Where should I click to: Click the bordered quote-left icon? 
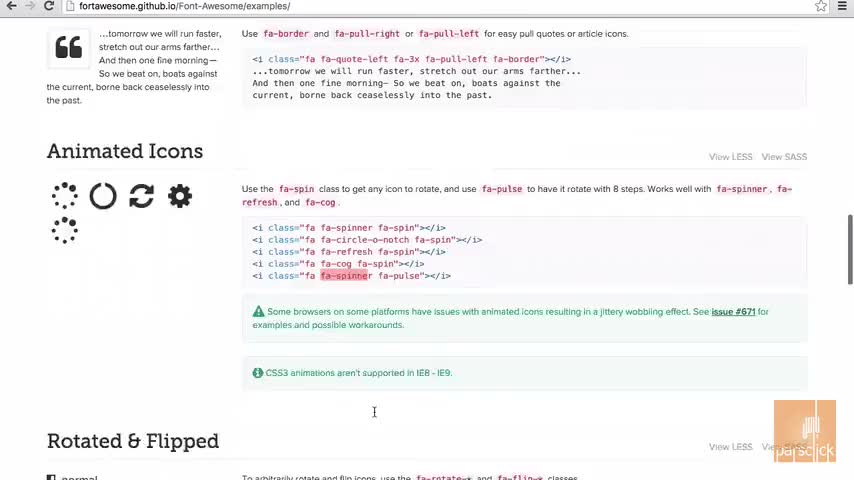pyautogui.click(x=69, y=49)
